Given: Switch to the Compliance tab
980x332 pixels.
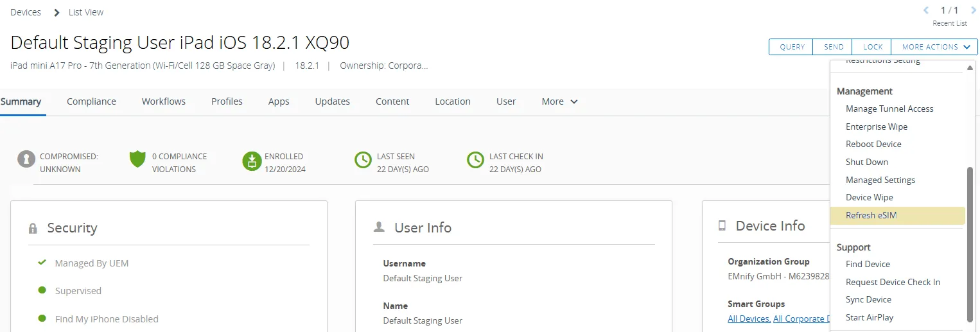Looking at the screenshot, I should [91, 101].
